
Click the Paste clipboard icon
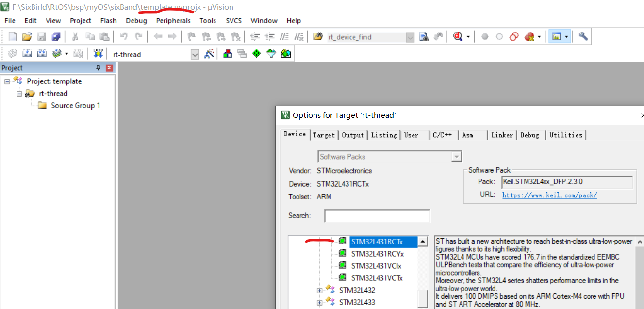[x=104, y=36]
